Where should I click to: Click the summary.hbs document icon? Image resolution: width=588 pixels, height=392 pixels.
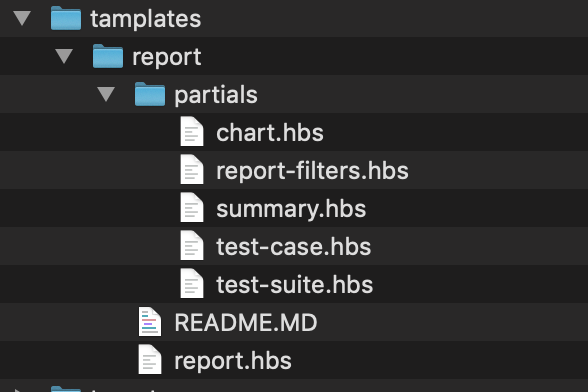[192, 207]
